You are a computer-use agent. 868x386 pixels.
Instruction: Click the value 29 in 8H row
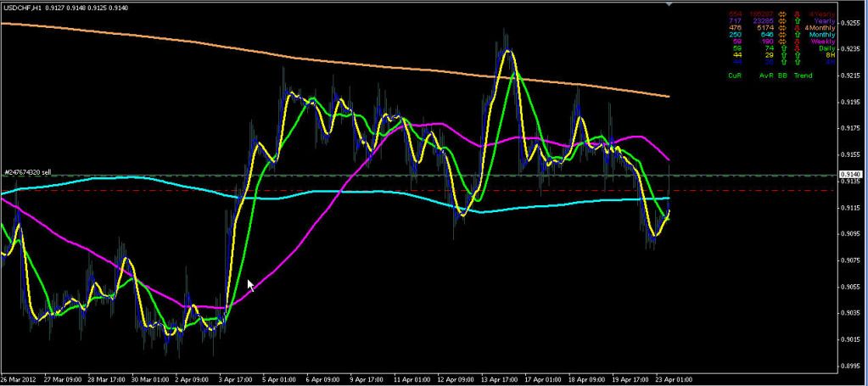pos(770,55)
